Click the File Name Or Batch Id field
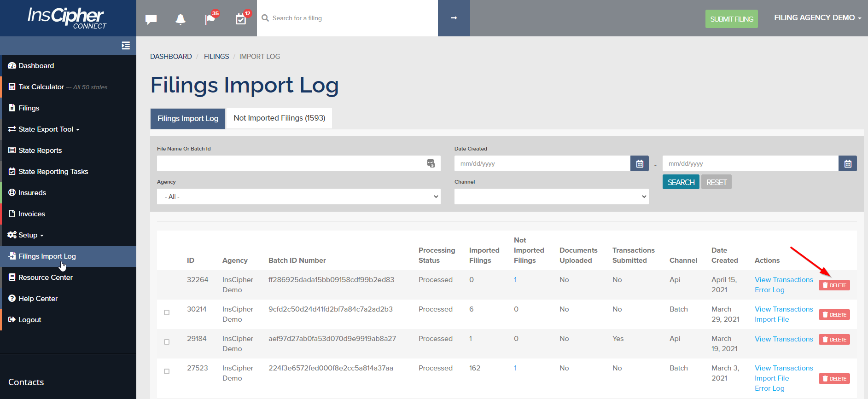Screen dimensions: 868x399 290,163
